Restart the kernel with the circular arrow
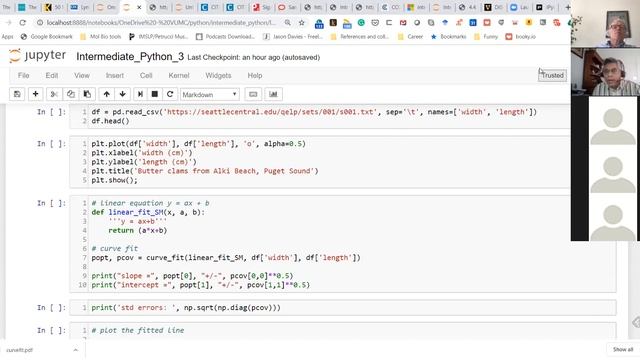The image size is (640, 360). tap(170, 94)
